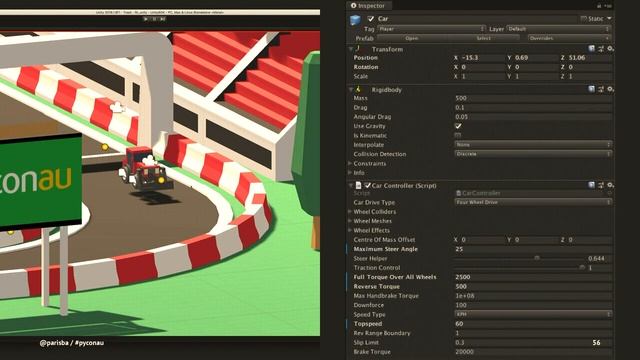
Task: Open the Inspector panel options menu icon
Action: pyautogui.click(x=608, y=6)
